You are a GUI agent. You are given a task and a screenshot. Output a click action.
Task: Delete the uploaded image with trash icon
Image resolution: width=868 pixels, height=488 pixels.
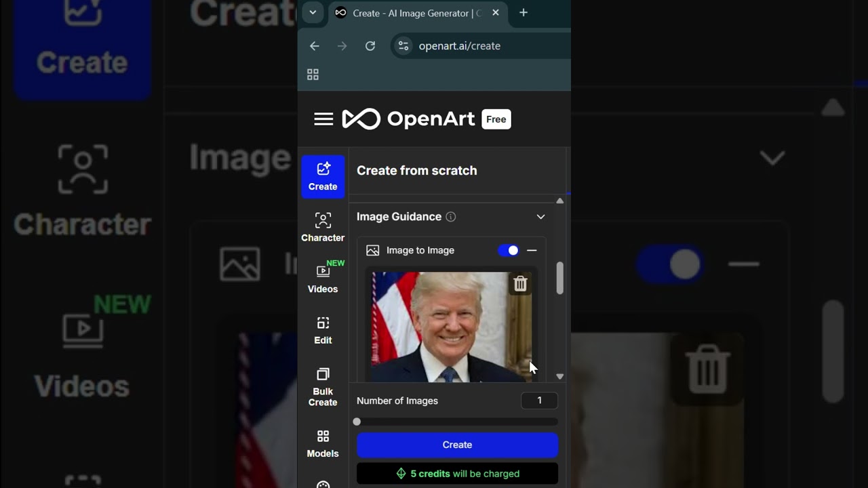point(520,284)
